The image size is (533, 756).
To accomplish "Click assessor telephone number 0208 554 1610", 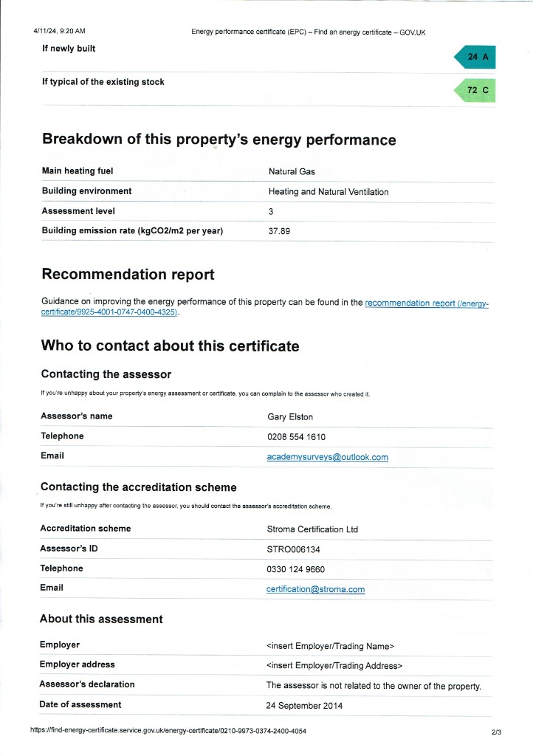I will (x=296, y=437).
